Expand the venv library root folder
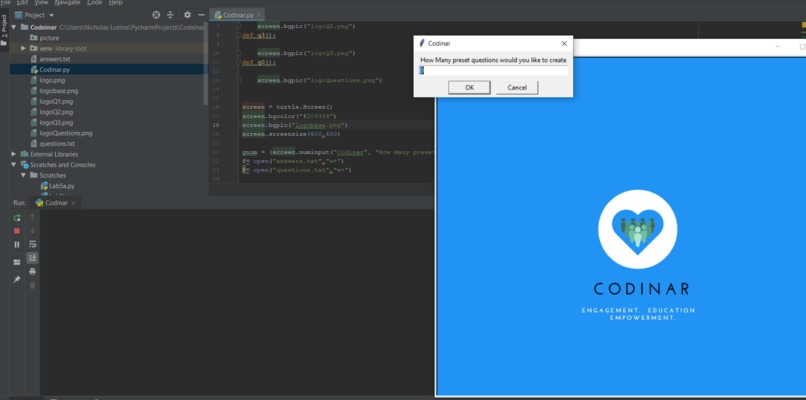 [23, 48]
